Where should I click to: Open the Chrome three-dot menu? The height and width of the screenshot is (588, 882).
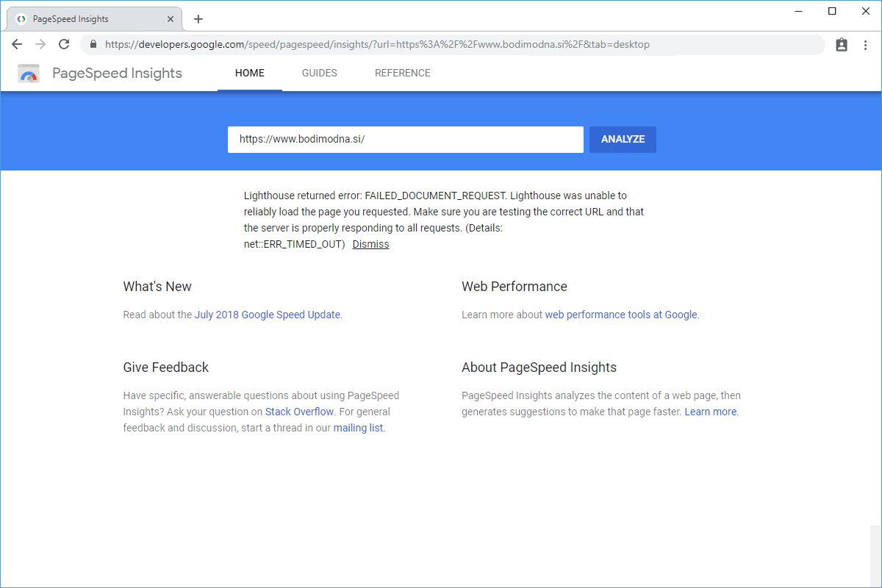[865, 45]
